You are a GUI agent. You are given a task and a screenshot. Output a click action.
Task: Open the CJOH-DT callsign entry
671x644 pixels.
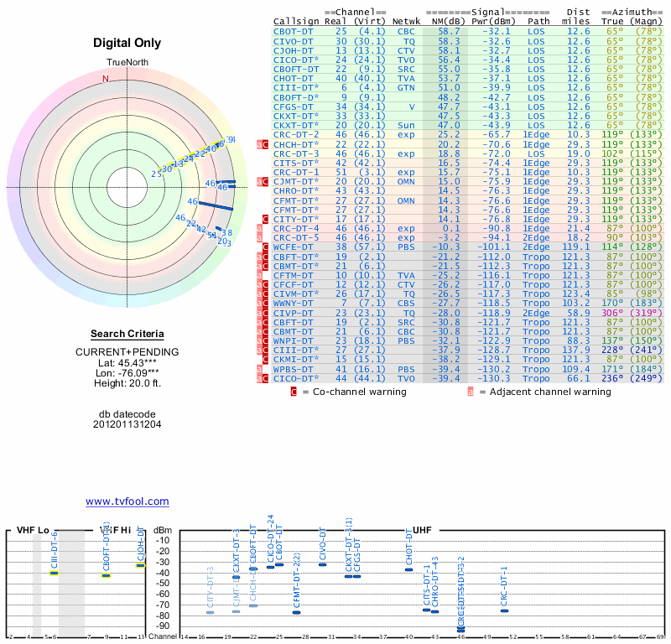click(294, 49)
